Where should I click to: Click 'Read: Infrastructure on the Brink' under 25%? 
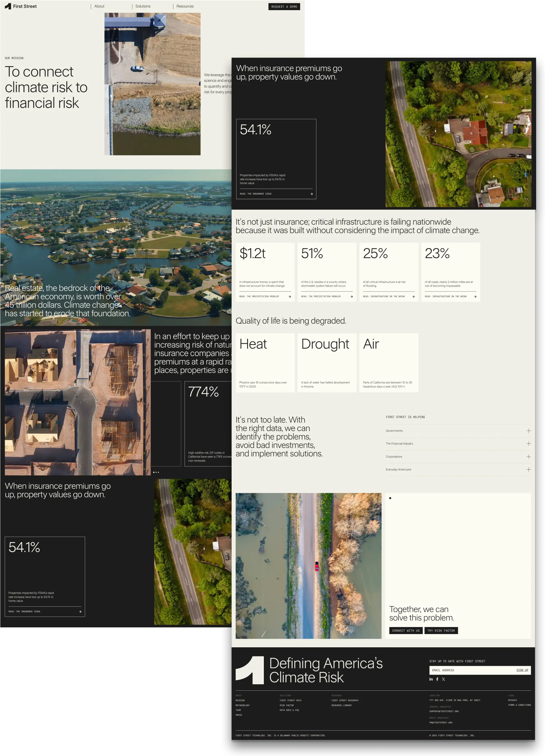point(384,297)
